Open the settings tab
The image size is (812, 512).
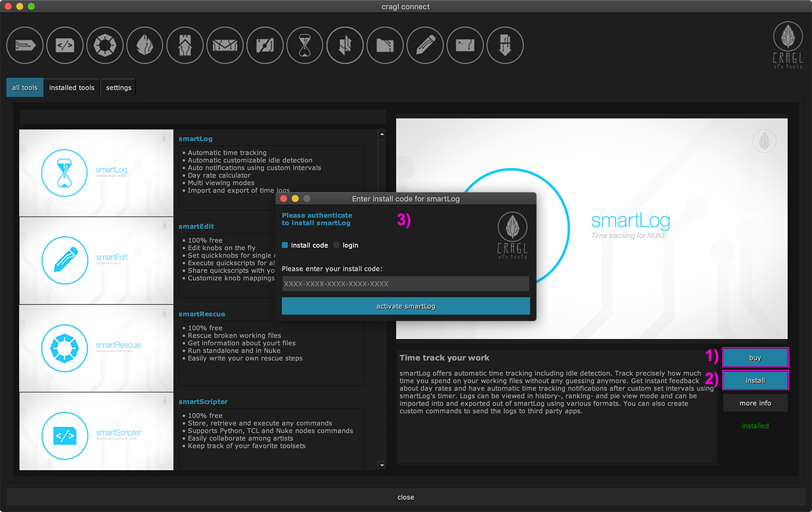(118, 88)
